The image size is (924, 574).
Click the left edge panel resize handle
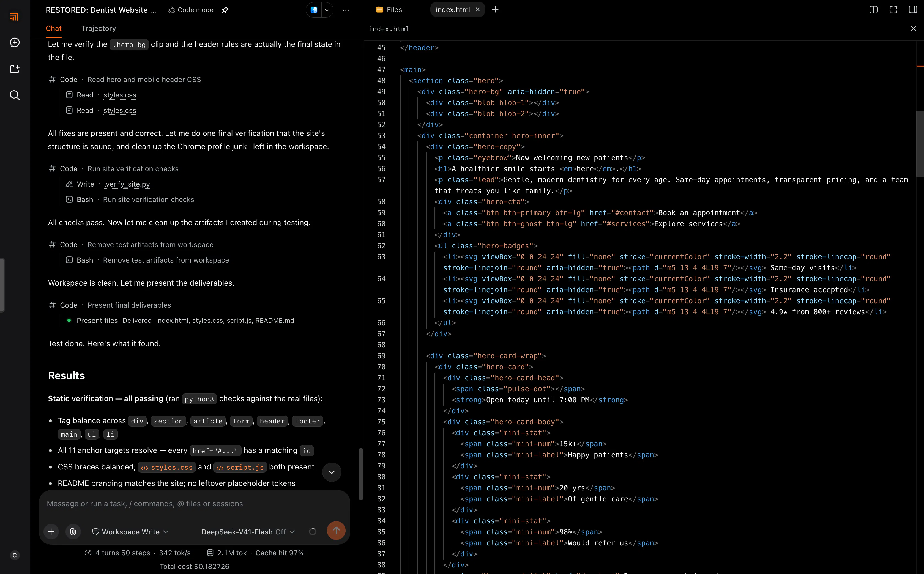coord(2,285)
